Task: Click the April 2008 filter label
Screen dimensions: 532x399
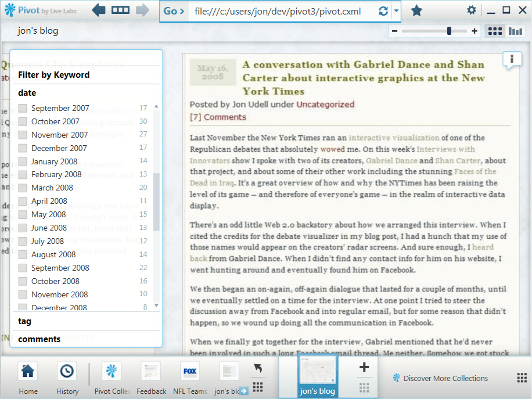Action: coord(49,201)
